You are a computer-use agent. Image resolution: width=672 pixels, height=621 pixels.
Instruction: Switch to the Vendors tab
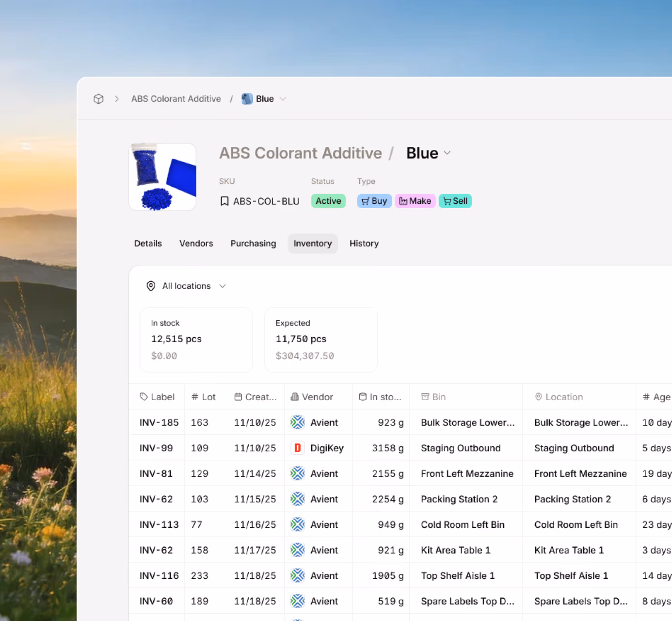pyautogui.click(x=196, y=244)
